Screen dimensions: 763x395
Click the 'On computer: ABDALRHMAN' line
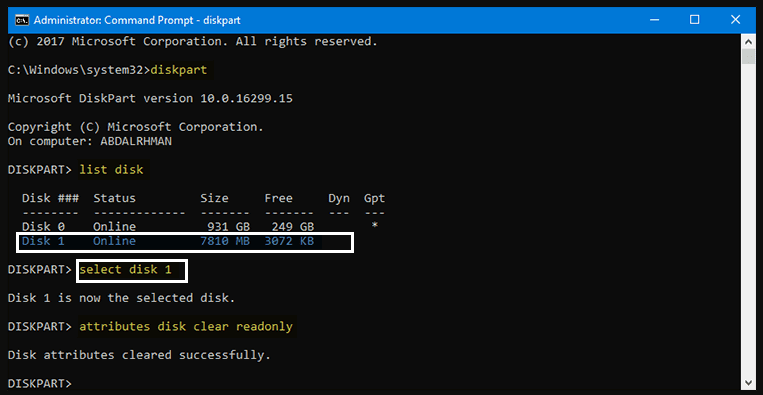90,142
